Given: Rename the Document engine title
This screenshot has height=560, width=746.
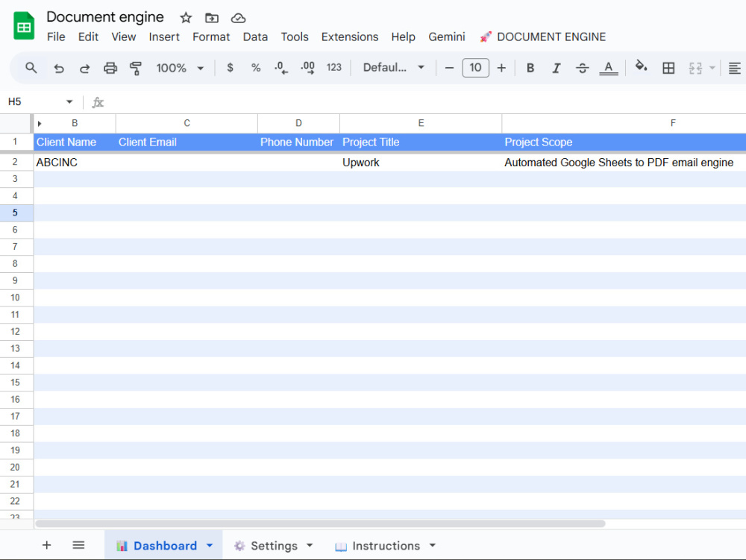Looking at the screenshot, I should [x=105, y=17].
